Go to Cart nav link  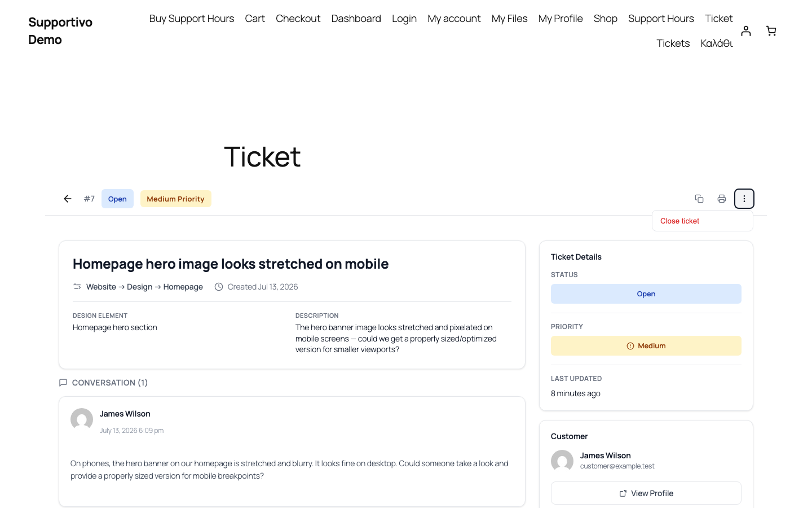click(255, 19)
